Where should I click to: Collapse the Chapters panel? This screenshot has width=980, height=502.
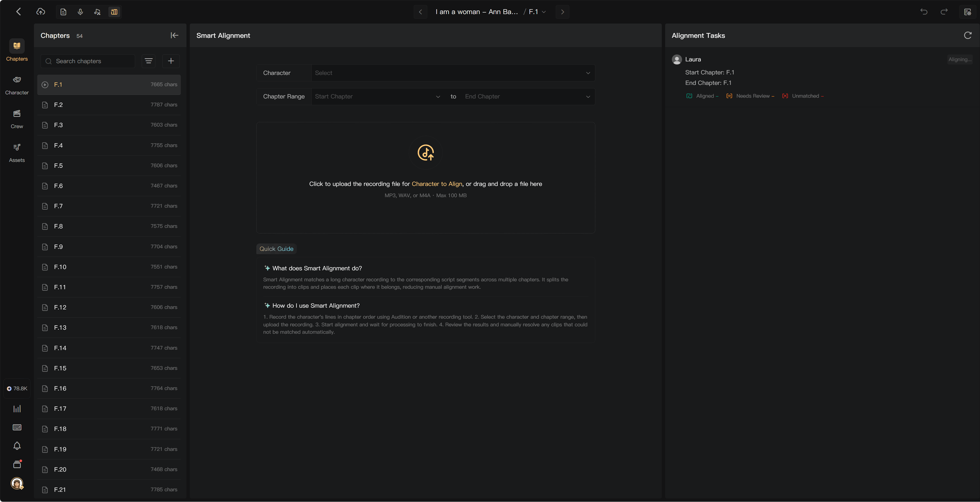point(174,35)
